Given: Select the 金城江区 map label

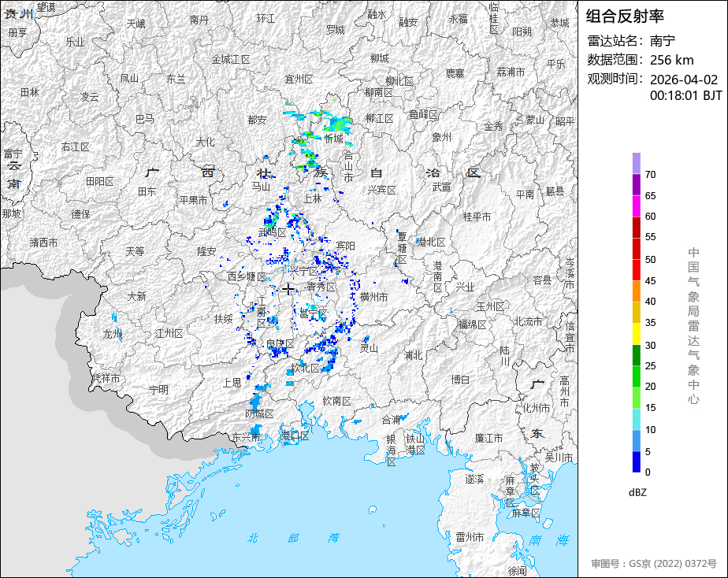Looking at the screenshot, I should pos(231,59).
